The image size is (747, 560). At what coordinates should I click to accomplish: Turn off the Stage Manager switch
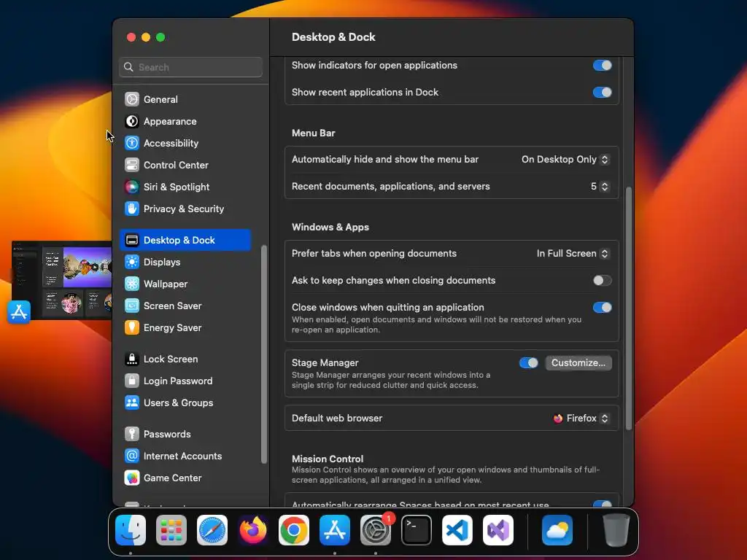tap(529, 363)
